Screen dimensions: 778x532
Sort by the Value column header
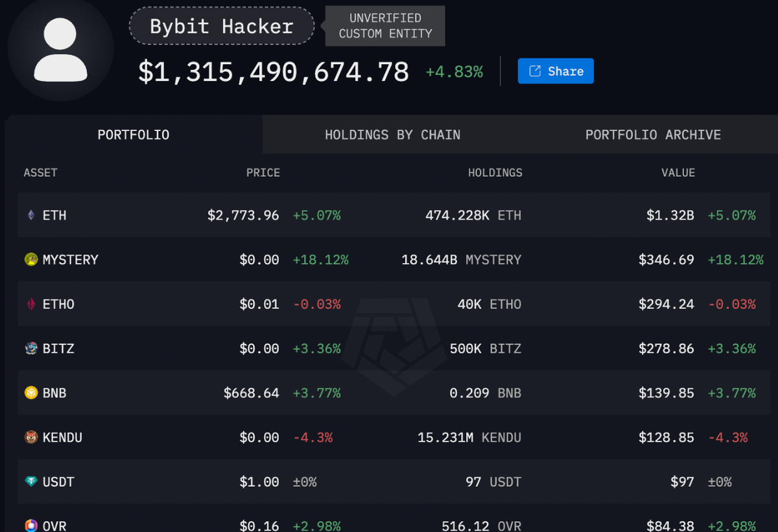[678, 173]
